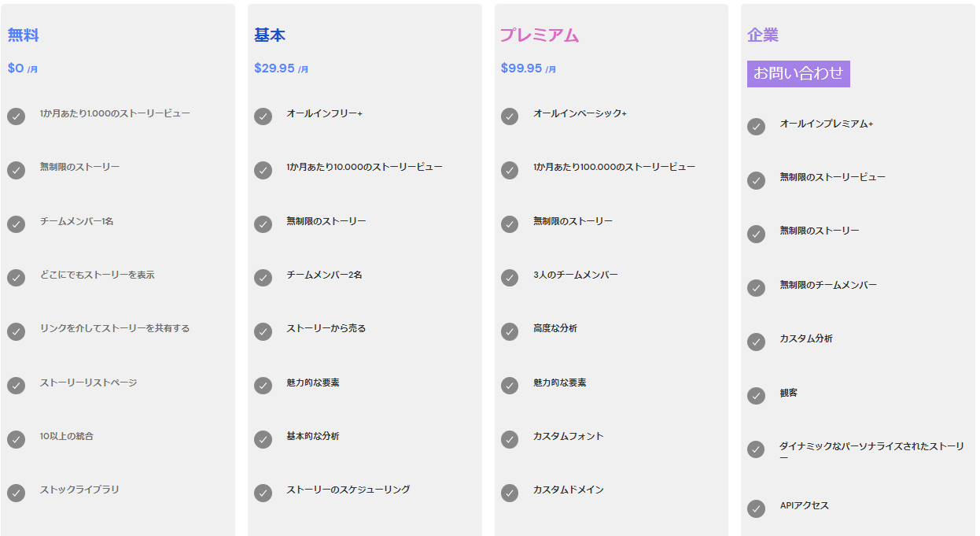Select the 基本 plan heading

(270, 35)
